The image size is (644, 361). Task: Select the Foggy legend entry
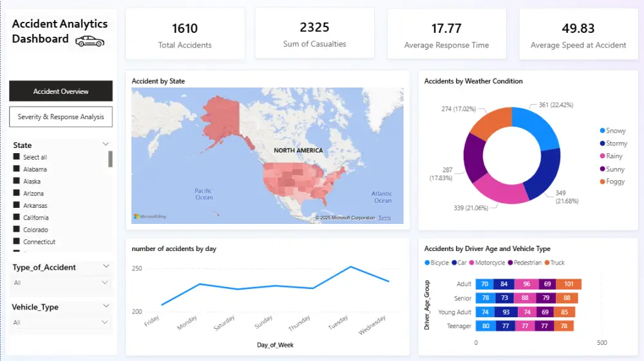(x=612, y=181)
